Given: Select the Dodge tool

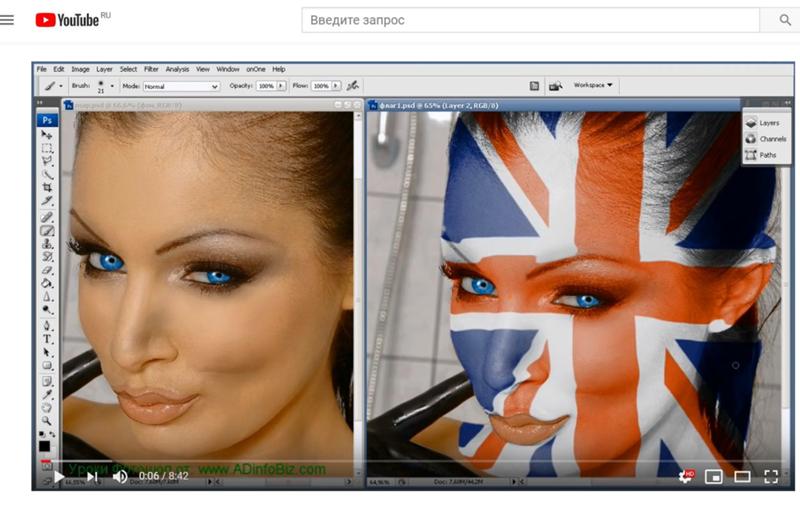Looking at the screenshot, I should 47,310.
